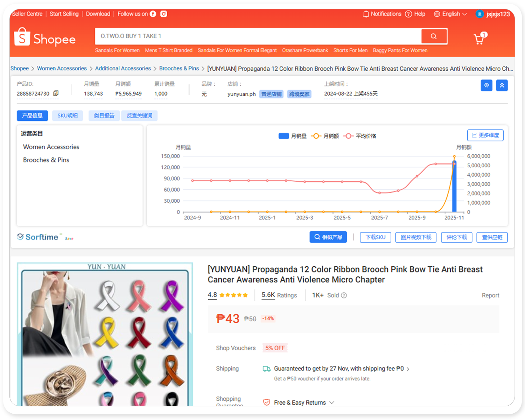Open Shopee's Instagram icon
Viewport: 525px width, 420px height.
[x=163, y=14]
